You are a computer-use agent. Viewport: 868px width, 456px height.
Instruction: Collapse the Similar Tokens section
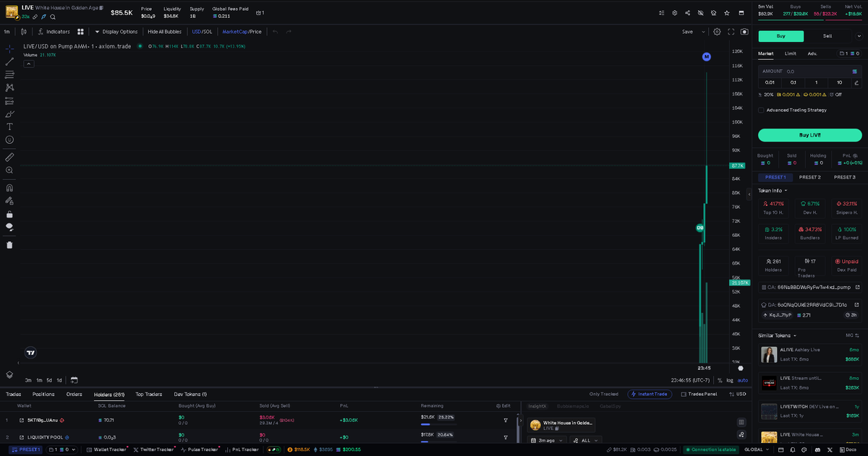tap(777, 335)
